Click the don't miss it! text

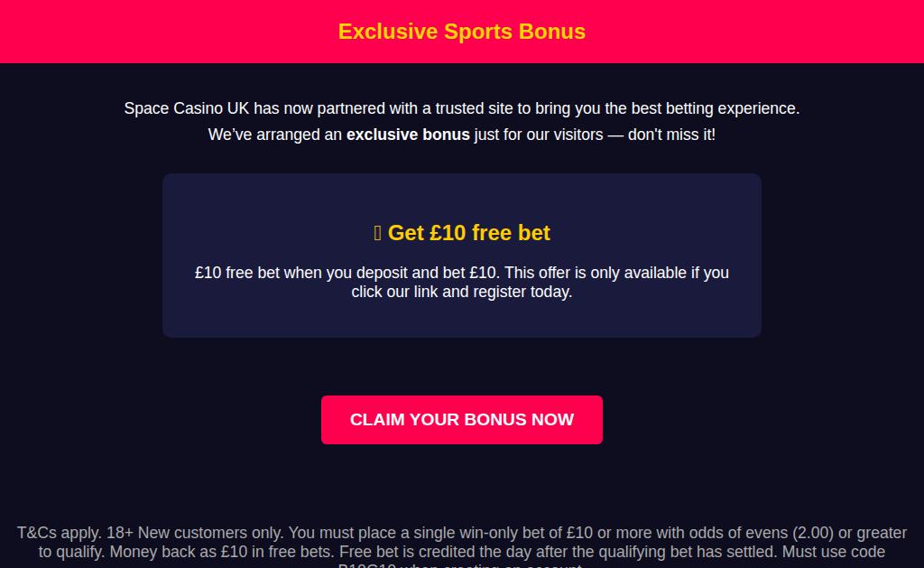click(x=671, y=135)
